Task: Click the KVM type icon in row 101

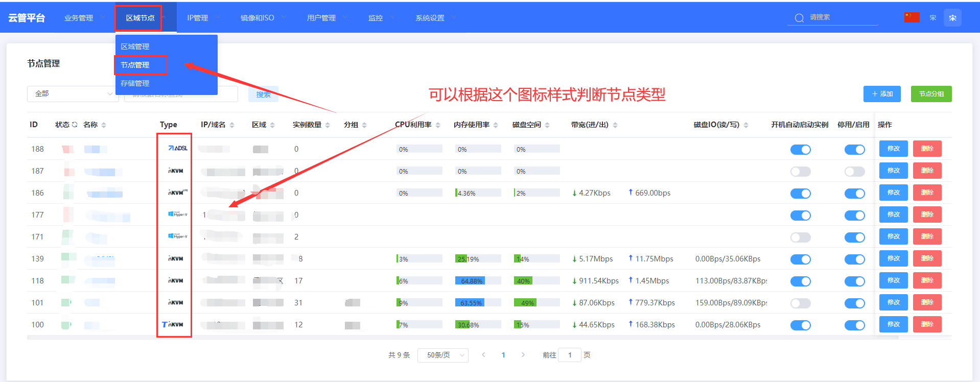Action: [x=176, y=302]
